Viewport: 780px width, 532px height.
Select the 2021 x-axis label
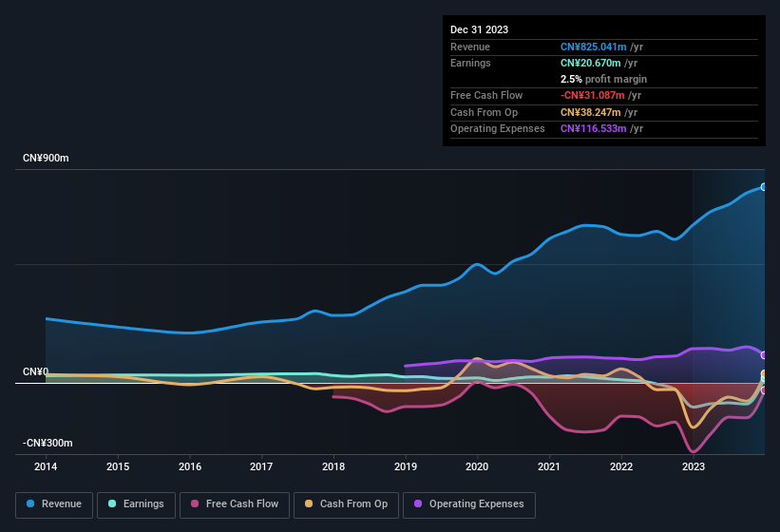point(549,466)
